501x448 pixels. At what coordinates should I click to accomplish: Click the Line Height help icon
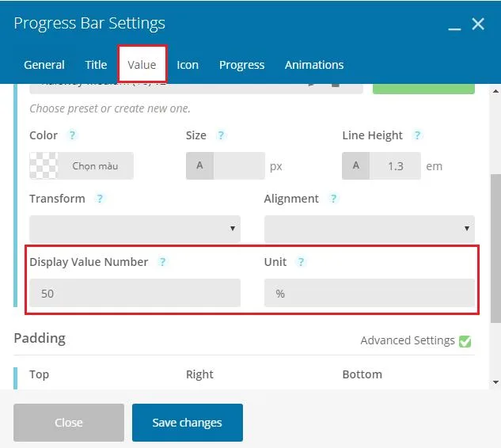417,135
